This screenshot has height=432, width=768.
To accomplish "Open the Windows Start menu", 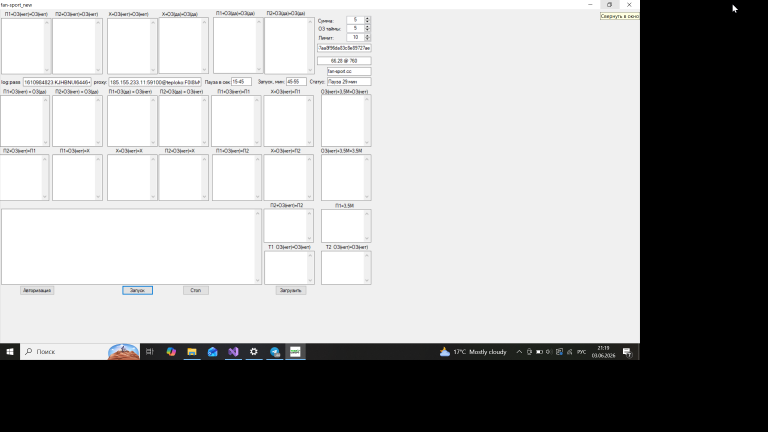I will 10,352.
